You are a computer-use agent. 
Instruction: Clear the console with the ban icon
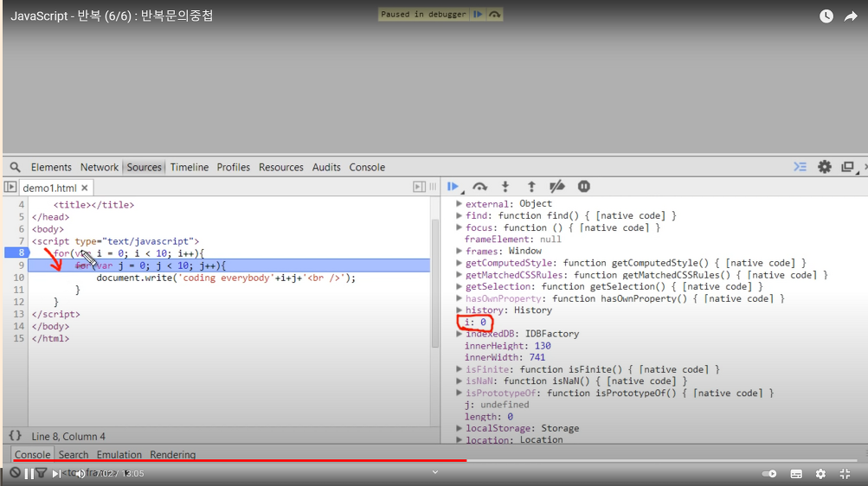pos(15,473)
